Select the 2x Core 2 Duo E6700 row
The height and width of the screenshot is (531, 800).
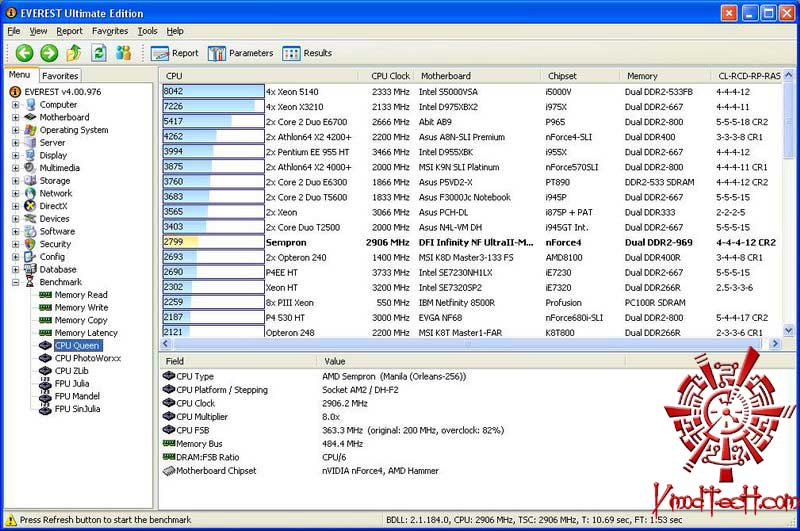point(471,122)
